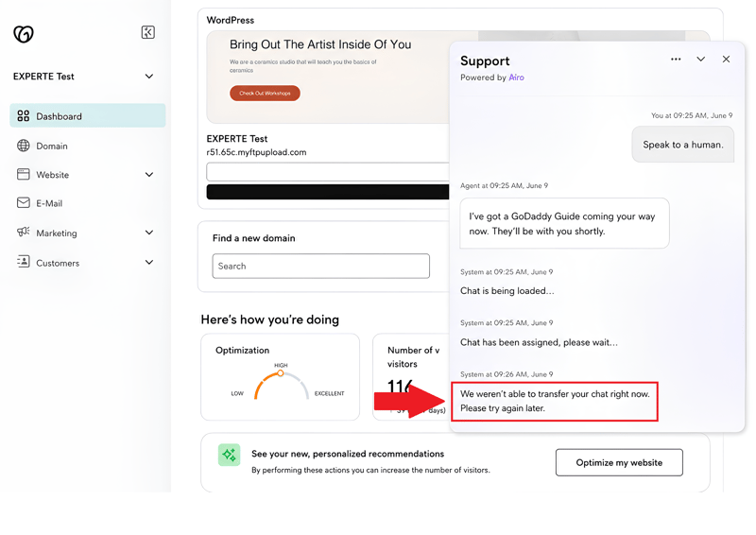Screen dimensions: 756x535
Task: Click the website preview thumbnail headline
Action: tap(320, 44)
